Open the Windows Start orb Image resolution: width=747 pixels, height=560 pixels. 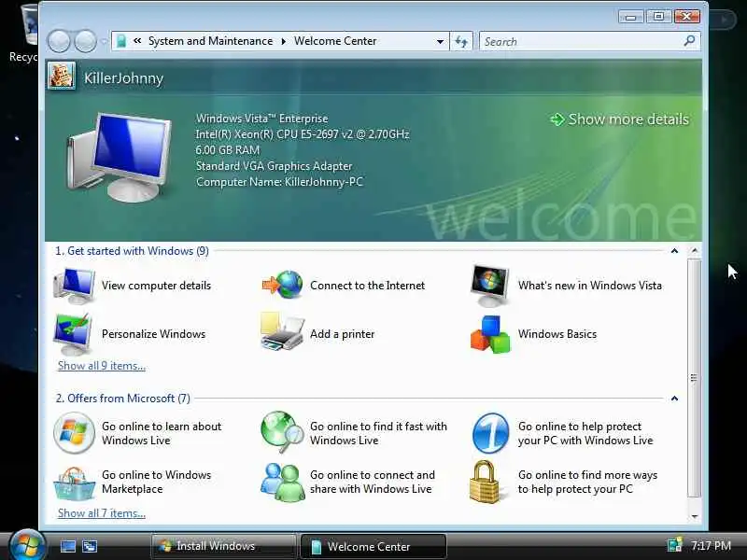[27, 546]
